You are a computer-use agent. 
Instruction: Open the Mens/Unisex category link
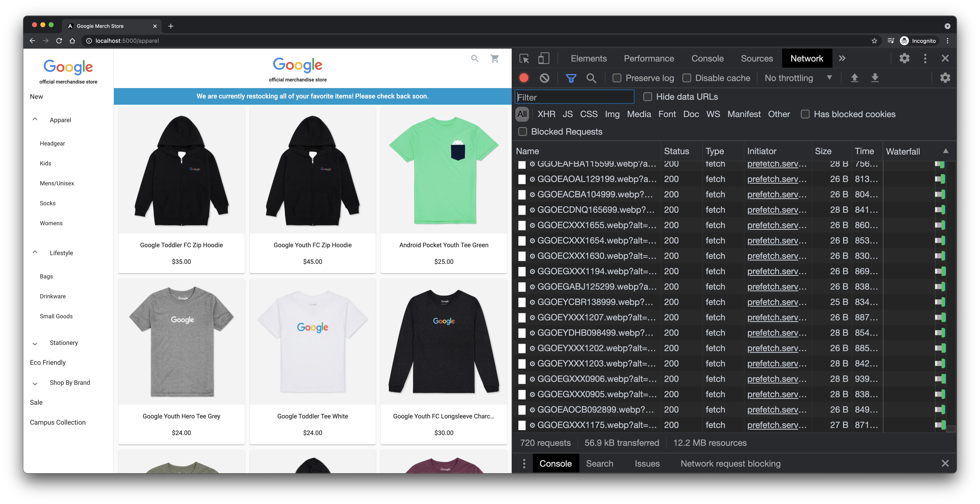57,183
